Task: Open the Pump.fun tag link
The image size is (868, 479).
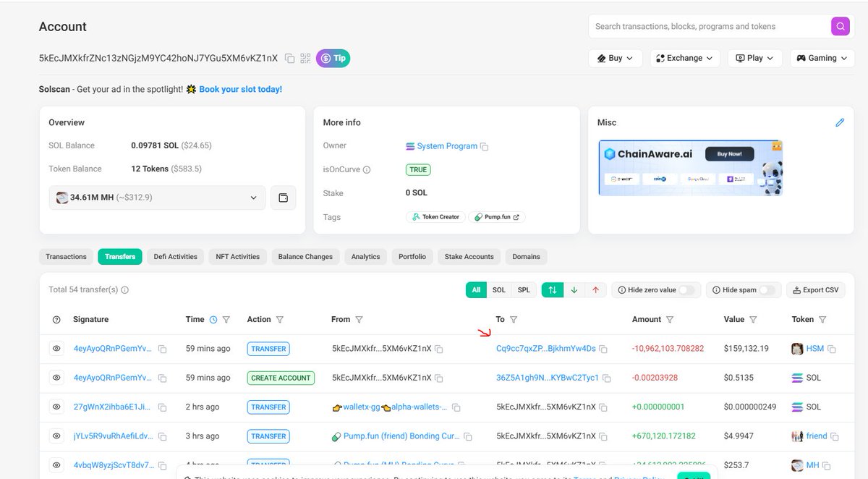Action: coord(497,217)
